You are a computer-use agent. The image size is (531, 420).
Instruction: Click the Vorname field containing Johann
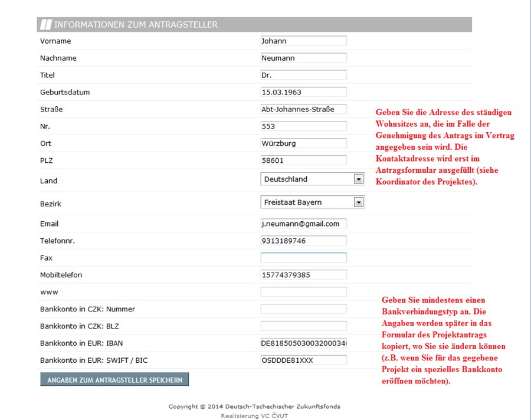pos(303,41)
